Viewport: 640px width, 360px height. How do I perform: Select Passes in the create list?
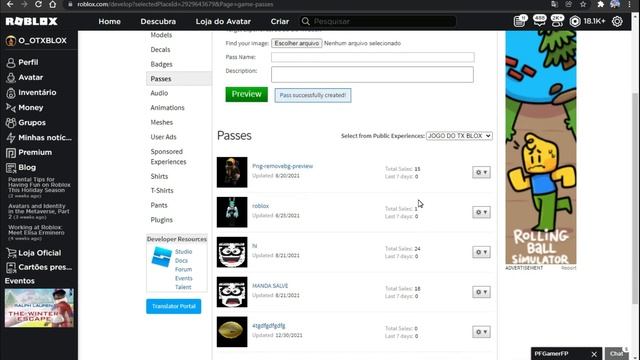pos(179,78)
